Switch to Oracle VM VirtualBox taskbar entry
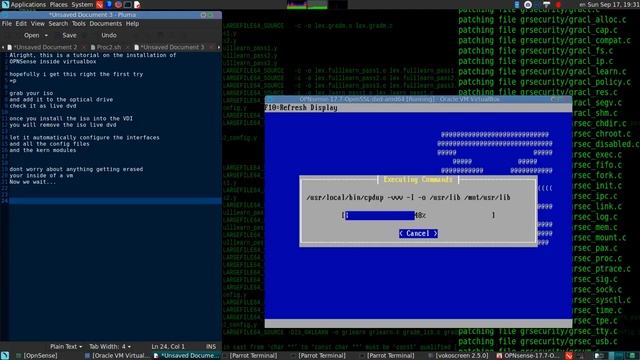The width and height of the screenshot is (640, 360). (118, 356)
